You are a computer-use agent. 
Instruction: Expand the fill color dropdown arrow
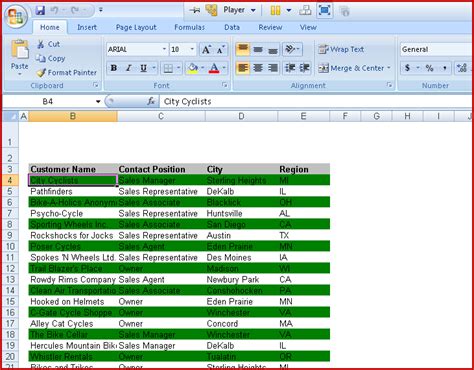pyautogui.click(x=202, y=68)
